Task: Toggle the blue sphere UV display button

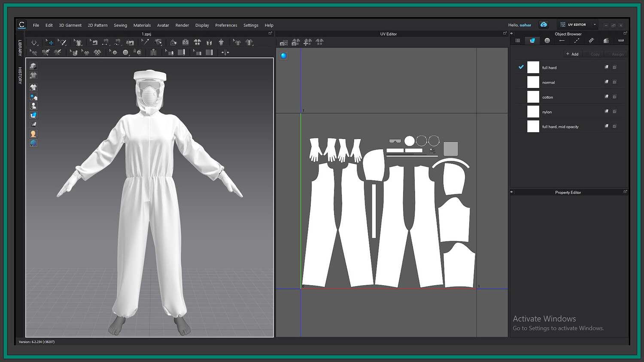Action: pyautogui.click(x=284, y=56)
